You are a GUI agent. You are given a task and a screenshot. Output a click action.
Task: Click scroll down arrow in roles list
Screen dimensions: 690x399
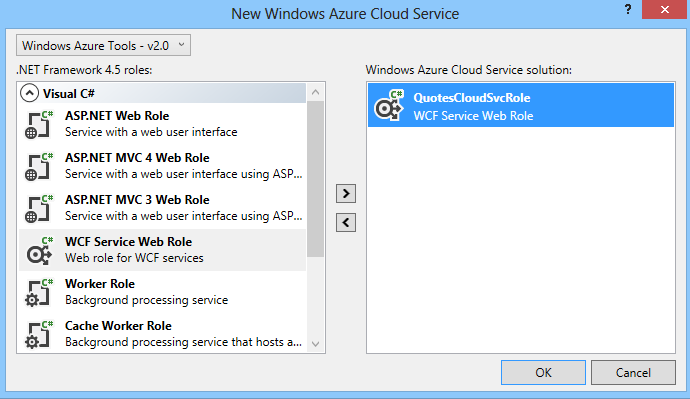pos(315,344)
